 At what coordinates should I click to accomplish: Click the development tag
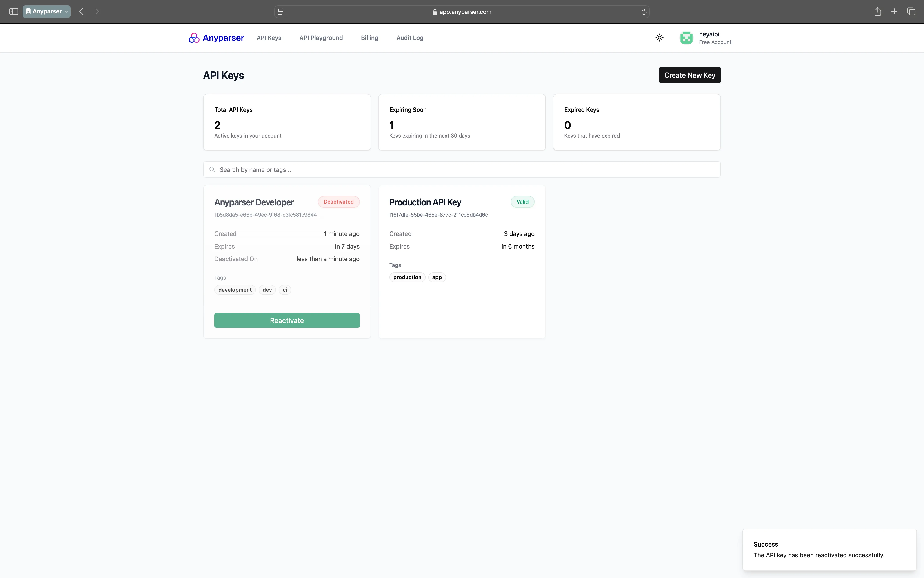235,289
